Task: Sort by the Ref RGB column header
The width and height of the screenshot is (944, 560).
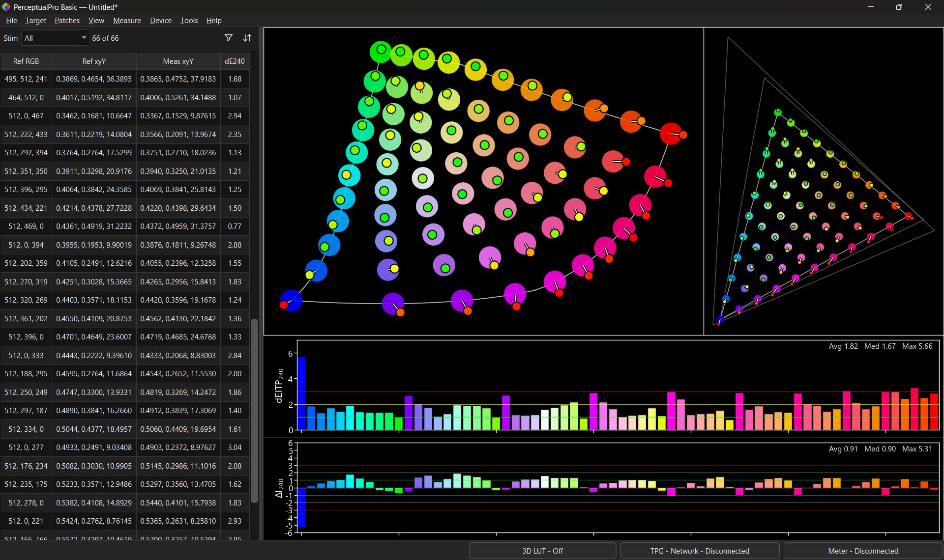Action: pos(26,61)
